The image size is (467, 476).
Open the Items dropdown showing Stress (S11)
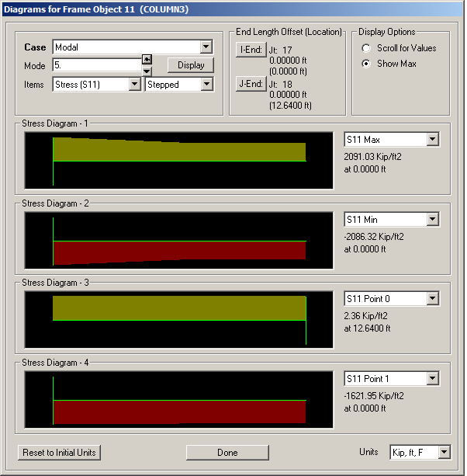click(x=96, y=85)
